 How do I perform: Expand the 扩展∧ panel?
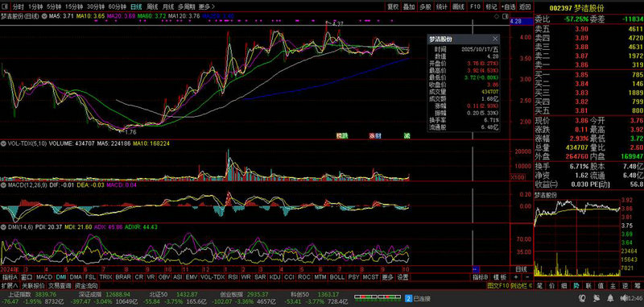(10, 285)
